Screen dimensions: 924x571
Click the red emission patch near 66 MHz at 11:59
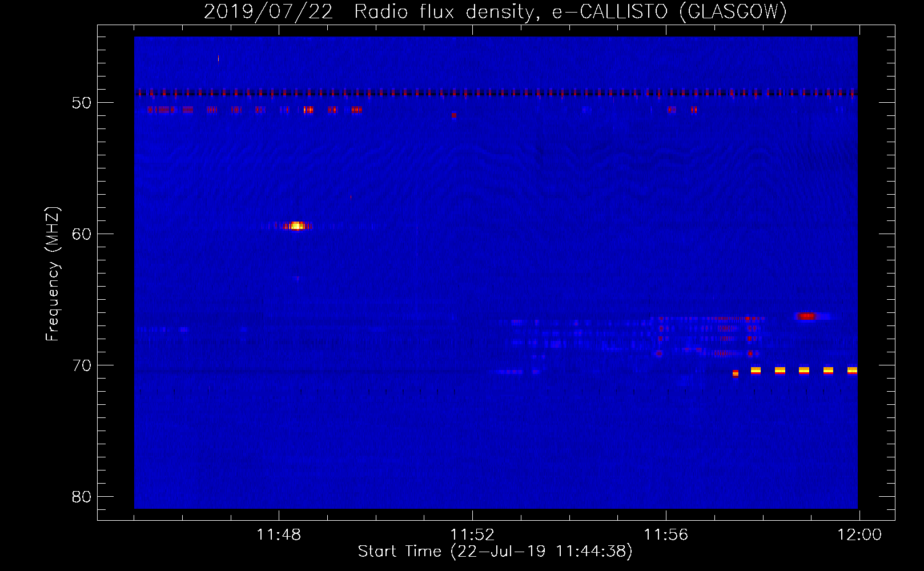(806, 316)
